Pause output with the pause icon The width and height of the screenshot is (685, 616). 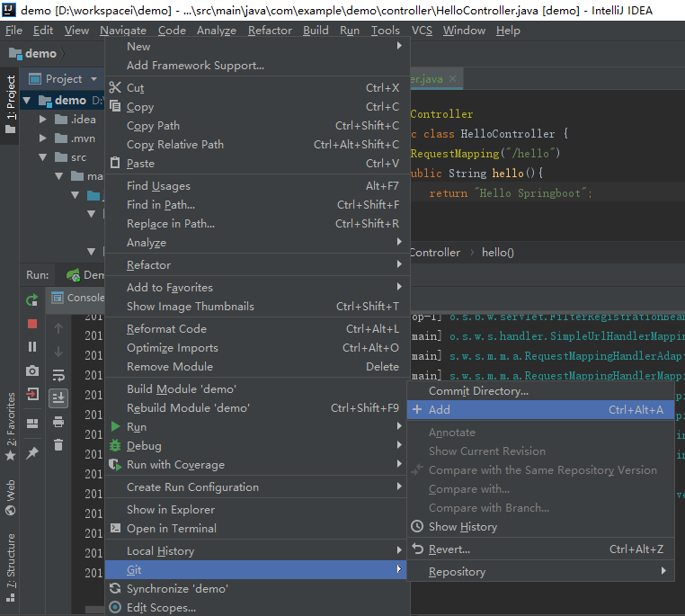32,347
